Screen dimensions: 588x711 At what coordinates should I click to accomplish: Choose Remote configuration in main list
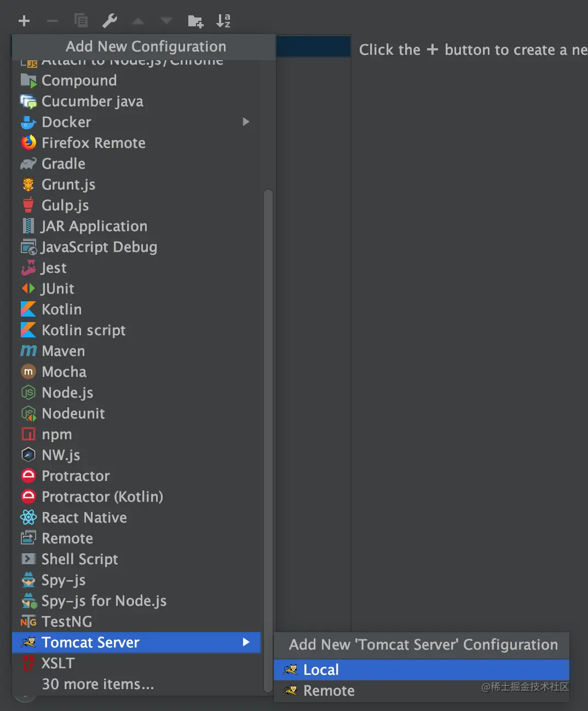pos(136,538)
